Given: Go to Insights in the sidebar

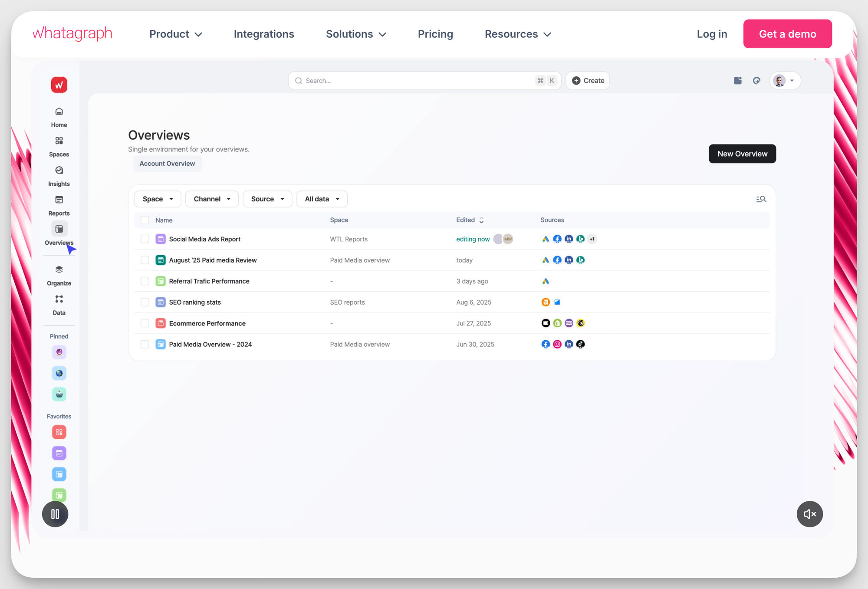Looking at the screenshot, I should tap(59, 170).
